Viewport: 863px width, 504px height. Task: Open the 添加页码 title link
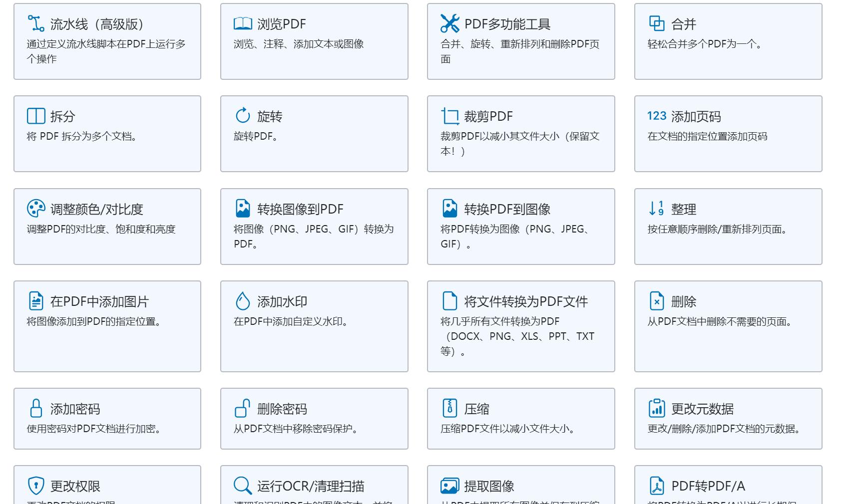pos(696,116)
